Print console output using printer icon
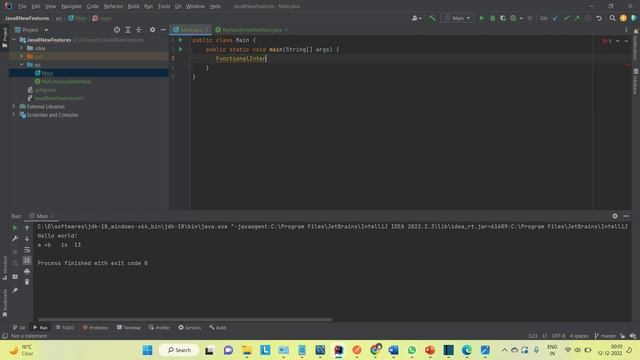Image resolution: width=640 pixels, height=360 pixels. pos(27,271)
